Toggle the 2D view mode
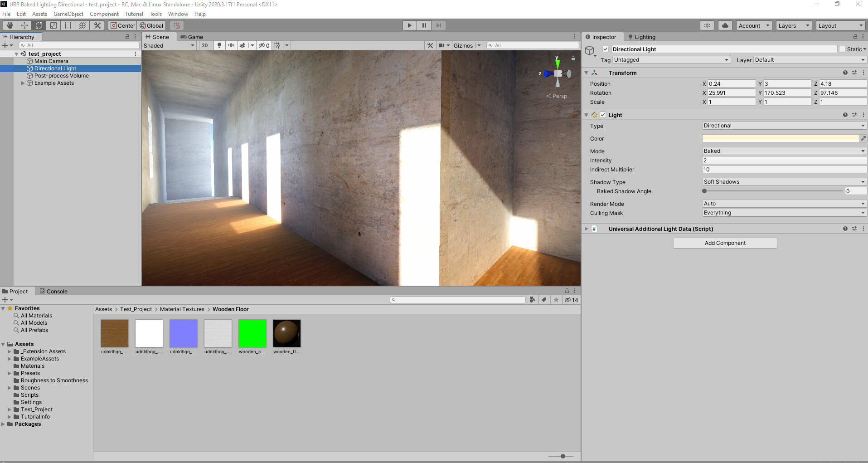868x463 pixels. pos(204,45)
